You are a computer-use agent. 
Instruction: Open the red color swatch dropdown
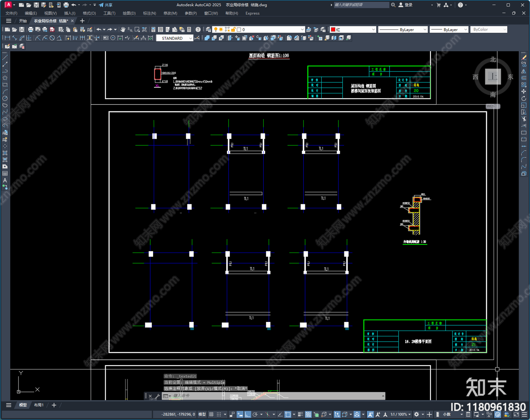[x=373, y=29]
